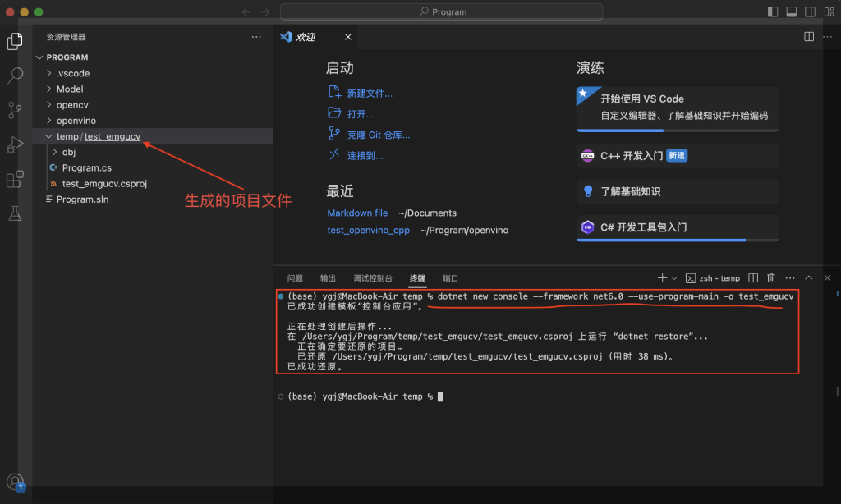This screenshot has height=504, width=841.
Task: Split the terminal
Action: click(x=753, y=277)
